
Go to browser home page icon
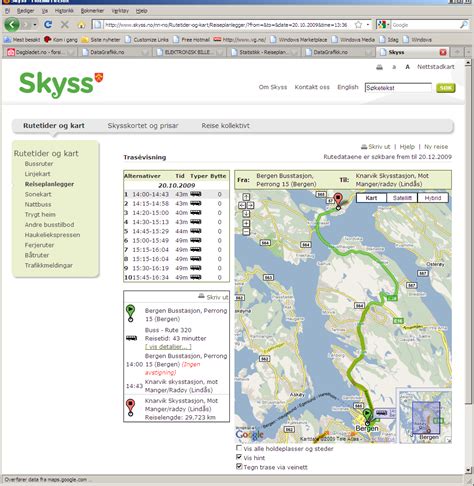(x=81, y=25)
